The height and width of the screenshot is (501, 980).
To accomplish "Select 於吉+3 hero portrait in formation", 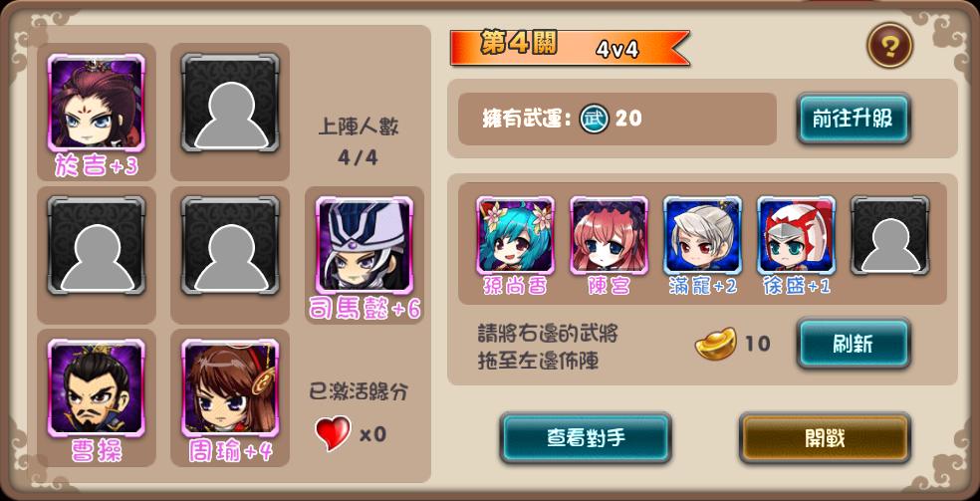I will [x=97, y=103].
